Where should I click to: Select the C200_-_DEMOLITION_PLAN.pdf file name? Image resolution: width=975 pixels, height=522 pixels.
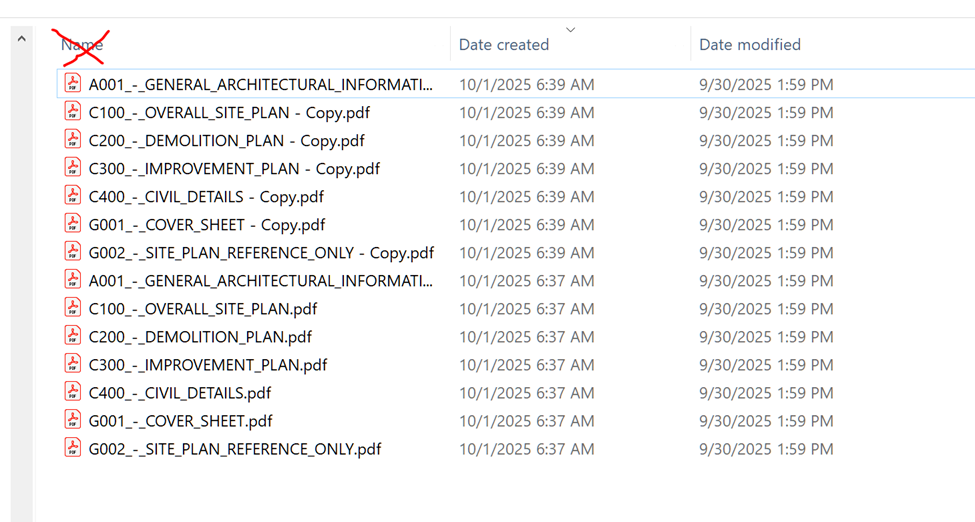(200, 337)
